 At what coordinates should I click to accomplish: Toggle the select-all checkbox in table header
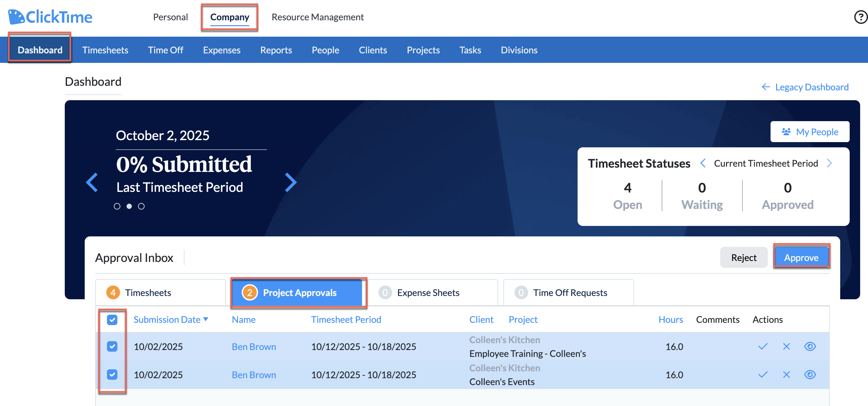click(x=112, y=319)
